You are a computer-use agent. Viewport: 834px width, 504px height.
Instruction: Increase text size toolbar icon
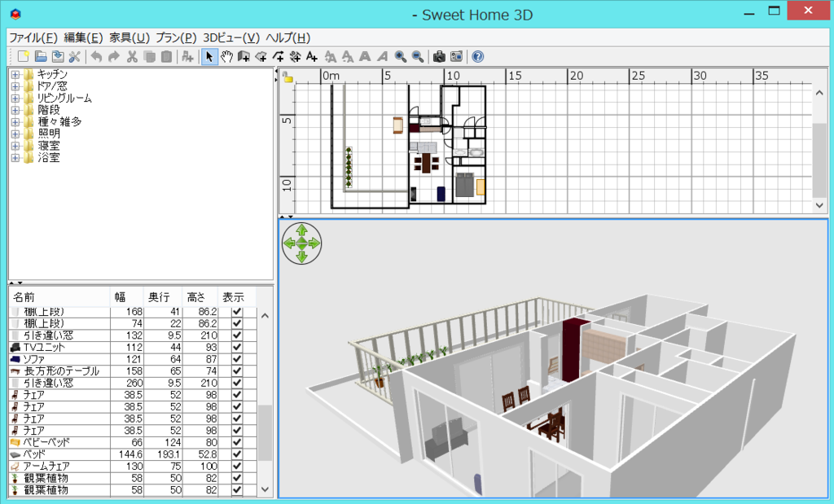click(331, 56)
